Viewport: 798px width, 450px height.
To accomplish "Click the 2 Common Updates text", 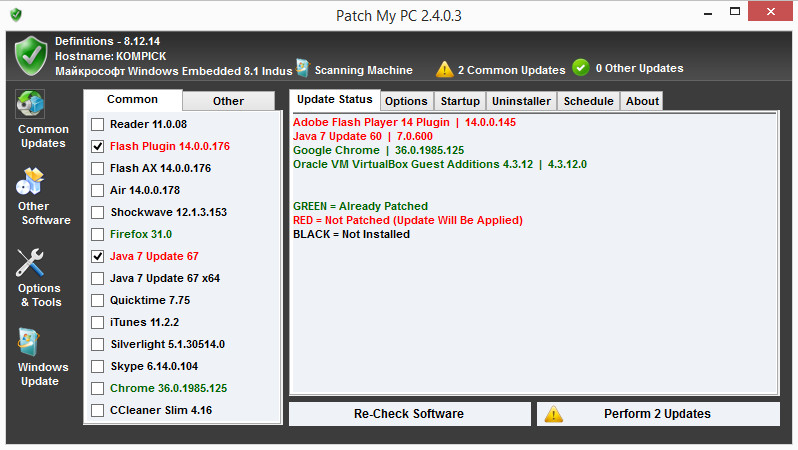I will click(511, 70).
